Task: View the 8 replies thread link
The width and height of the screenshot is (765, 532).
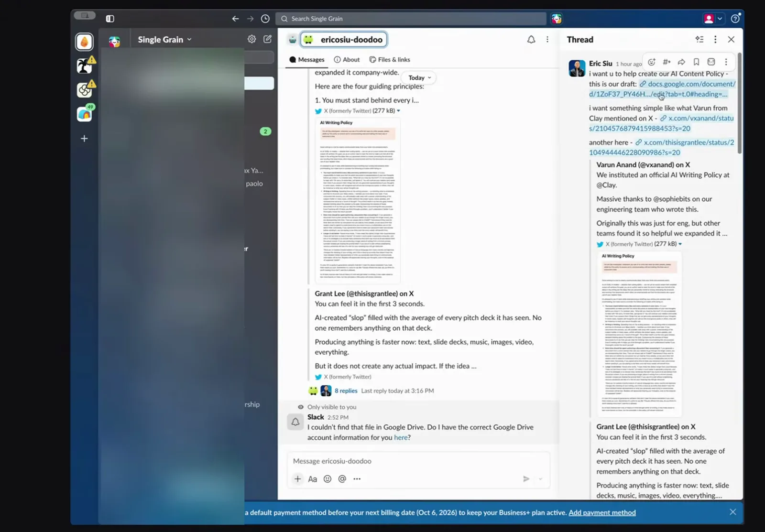Action: tap(346, 391)
